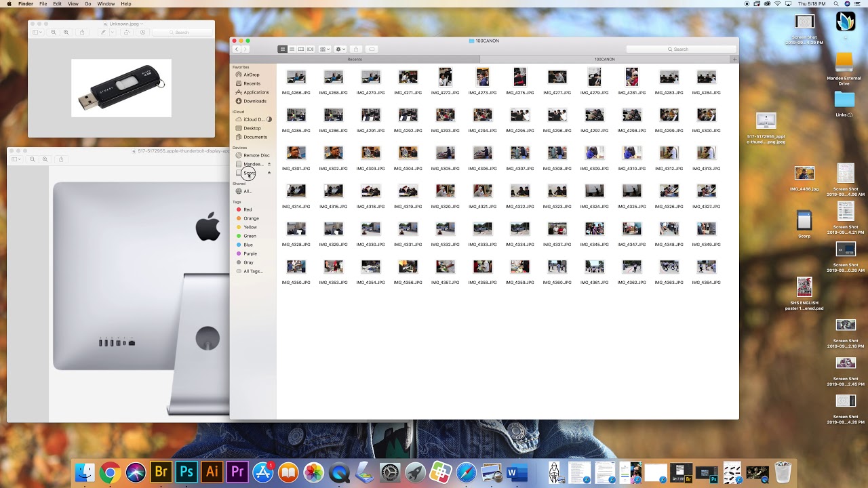The height and width of the screenshot is (488, 868).
Task: Open System Preferences from the Dock
Action: point(390,472)
